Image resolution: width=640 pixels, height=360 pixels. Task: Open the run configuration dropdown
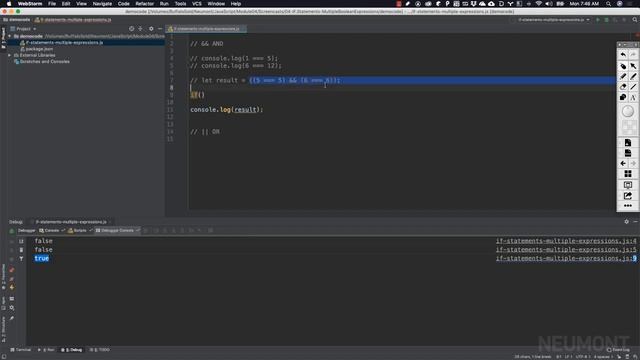(554, 20)
